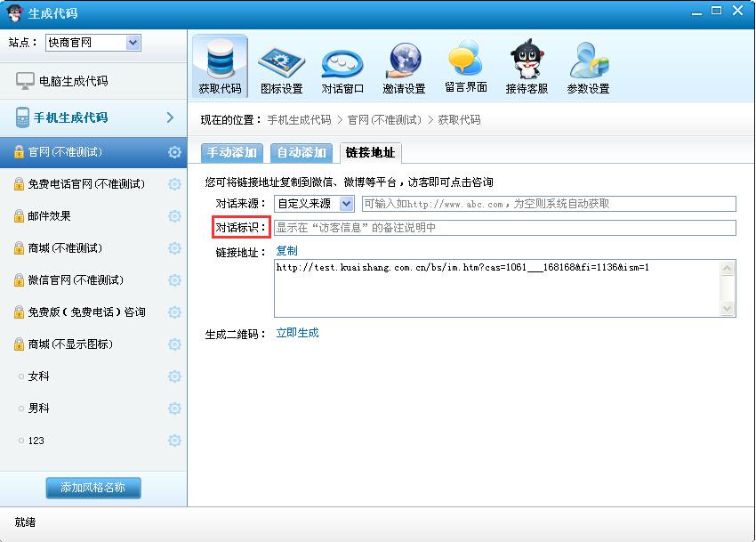This screenshot has height=542, width=756.
Task: Click the link address box scrollbar down arrow
Action: click(728, 309)
